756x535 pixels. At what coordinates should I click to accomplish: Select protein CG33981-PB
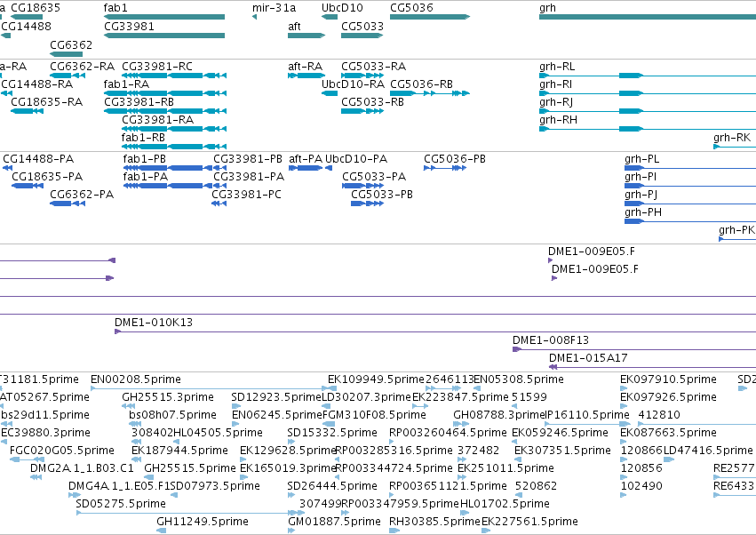(219, 168)
